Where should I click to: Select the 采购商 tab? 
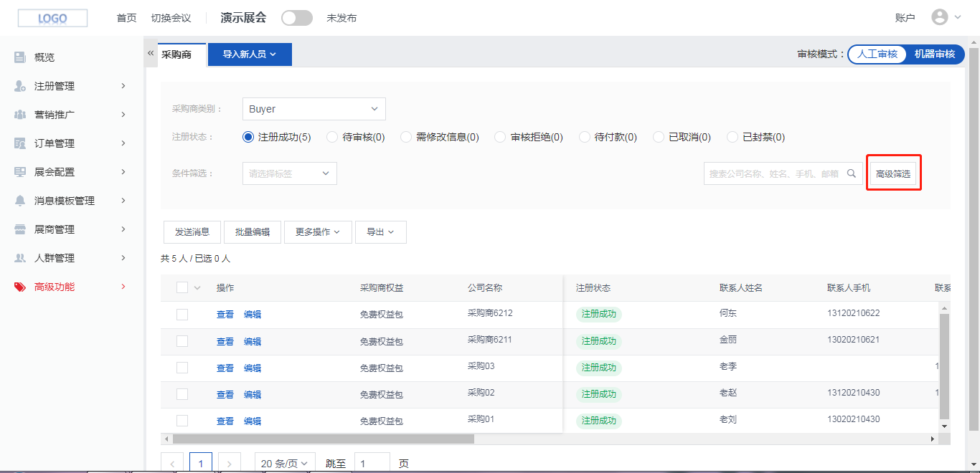pyautogui.click(x=176, y=54)
